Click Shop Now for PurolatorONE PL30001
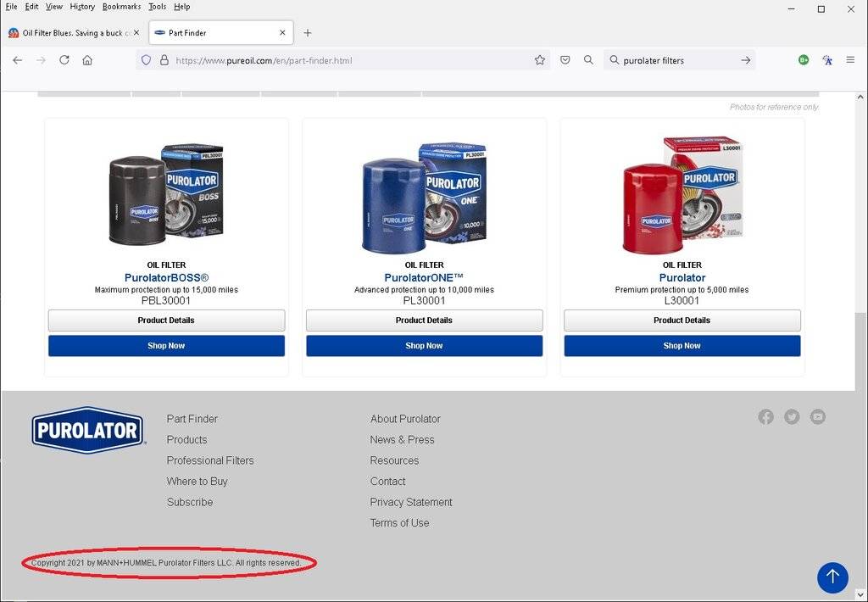Screen dimensions: 868x602 point(424,346)
